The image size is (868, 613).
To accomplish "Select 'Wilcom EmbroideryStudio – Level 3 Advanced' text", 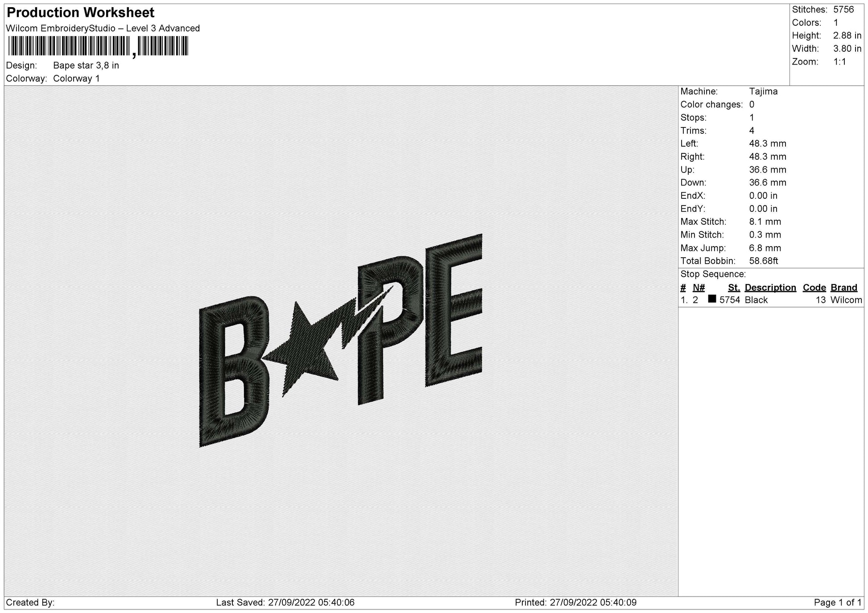I will click(x=103, y=28).
